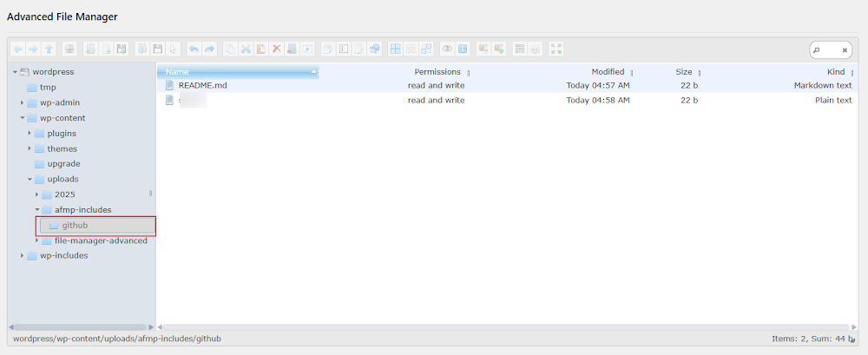Expand the wp-includes folder arrow
The image size is (868, 355).
(23, 256)
